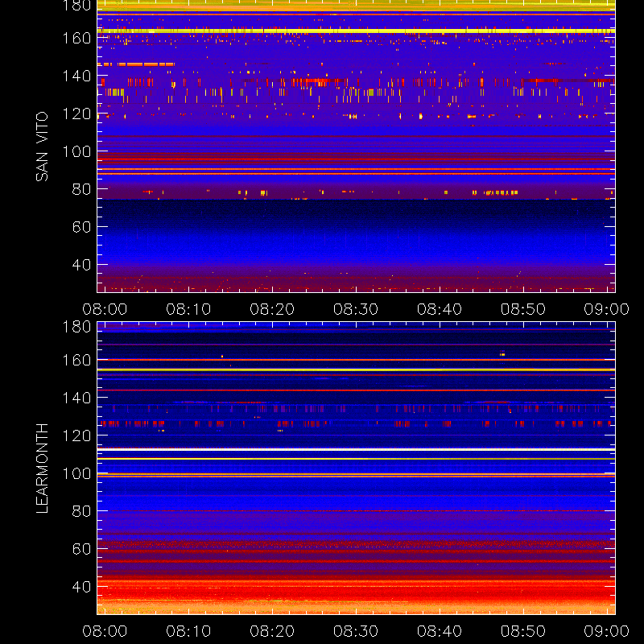Click the 80 tick label on Learmonth axis

click(81, 511)
